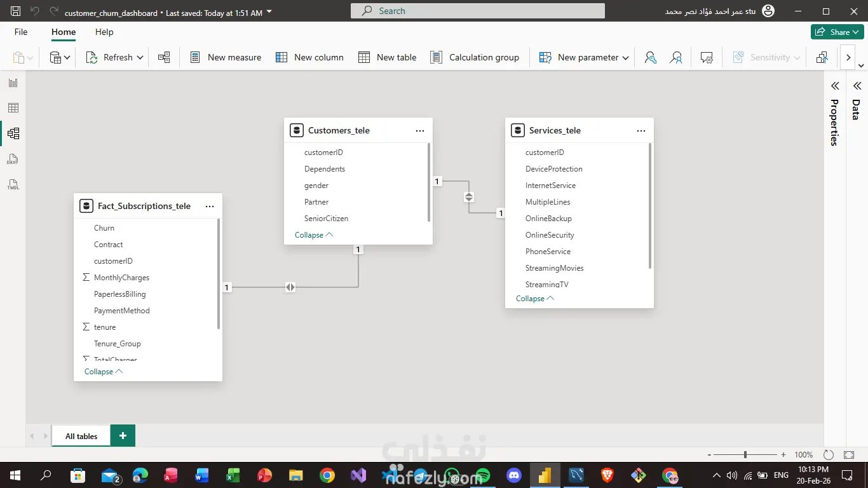Click the Fact_Subscriptions_tele table scrollbar
Screen dimensions: 868x488
219,274
